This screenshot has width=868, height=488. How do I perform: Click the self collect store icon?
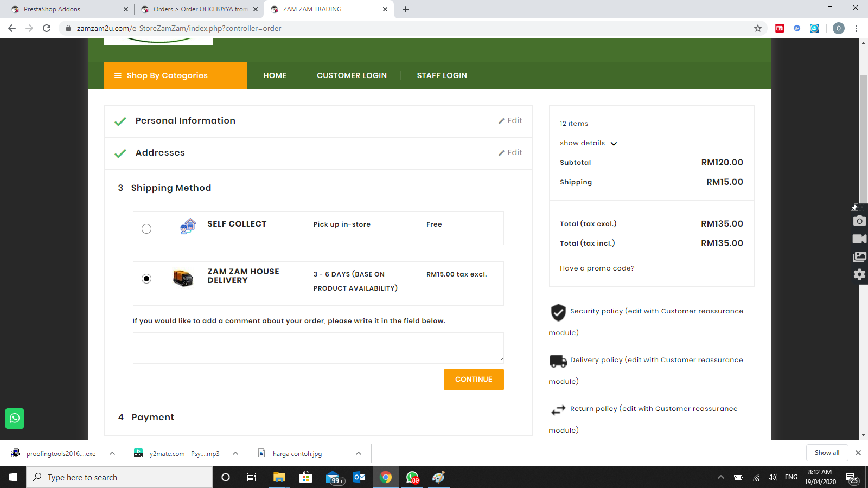[x=188, y=226]
